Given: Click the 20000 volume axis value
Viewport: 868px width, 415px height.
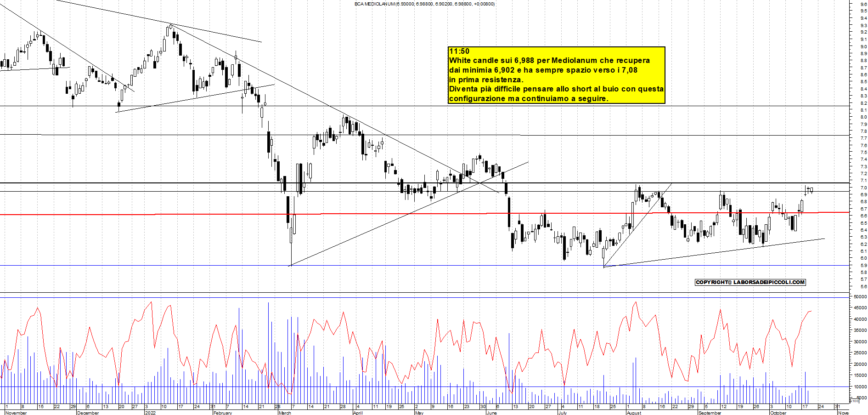Looking at the screenshot, I should pos(860,364).
